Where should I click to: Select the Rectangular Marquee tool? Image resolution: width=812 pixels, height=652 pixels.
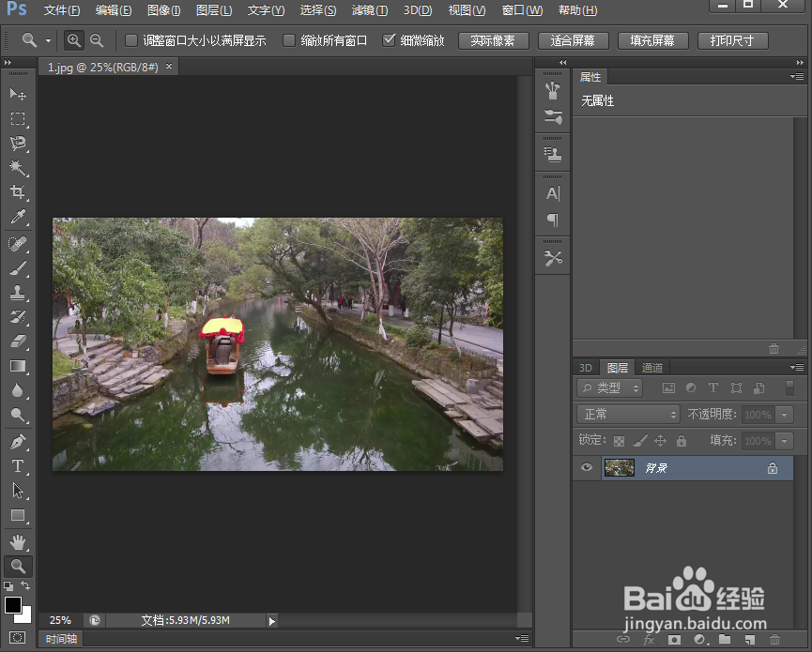(18, 118)
